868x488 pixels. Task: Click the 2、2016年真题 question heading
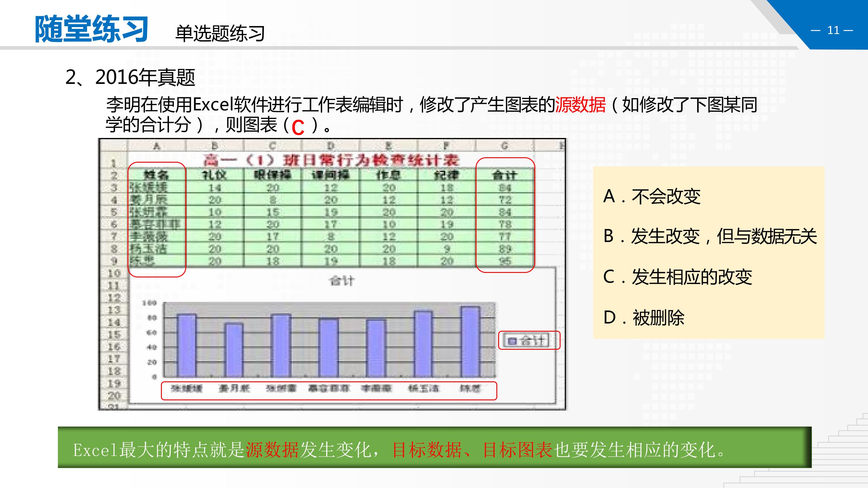[x=131, y=77]
